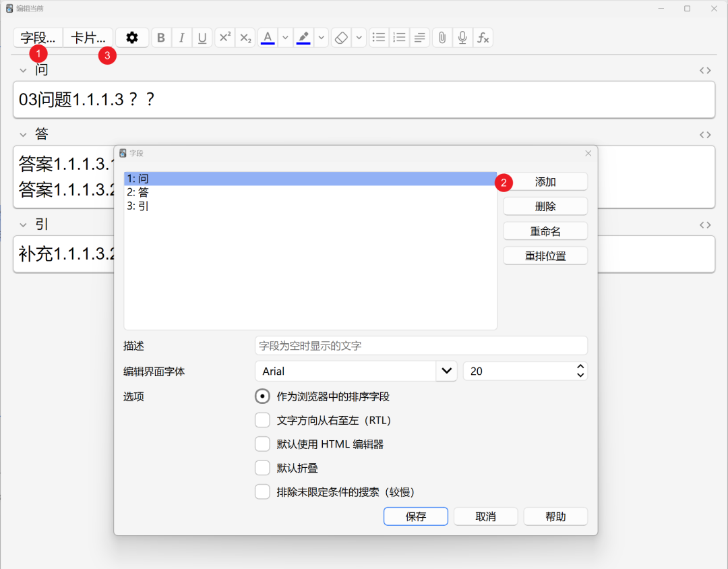Viewport: 728px width, 569px height.
Task: Toggle bold formatting
Action: (161, 38)
